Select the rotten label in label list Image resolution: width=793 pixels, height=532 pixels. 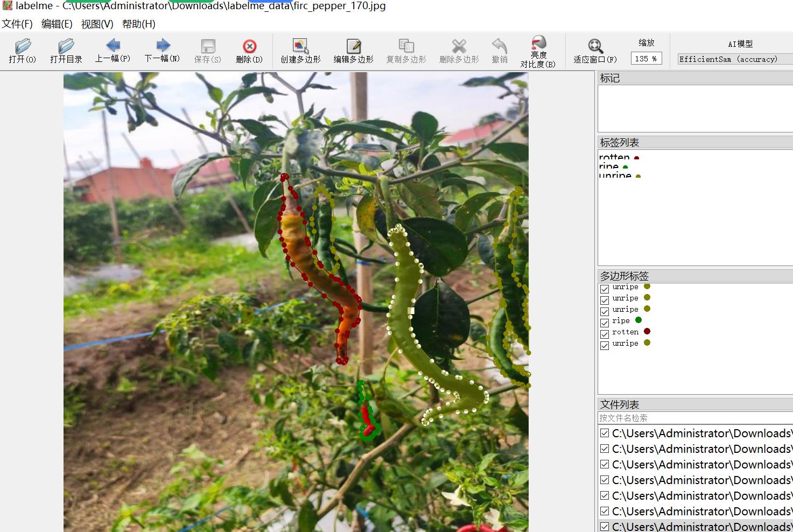pyautogui.click(x=614, y=158)
